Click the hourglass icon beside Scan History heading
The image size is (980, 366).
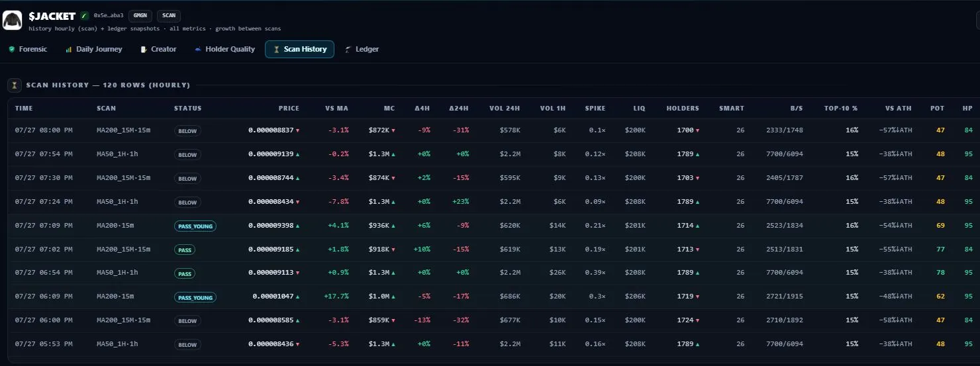(x=14, y=85)
